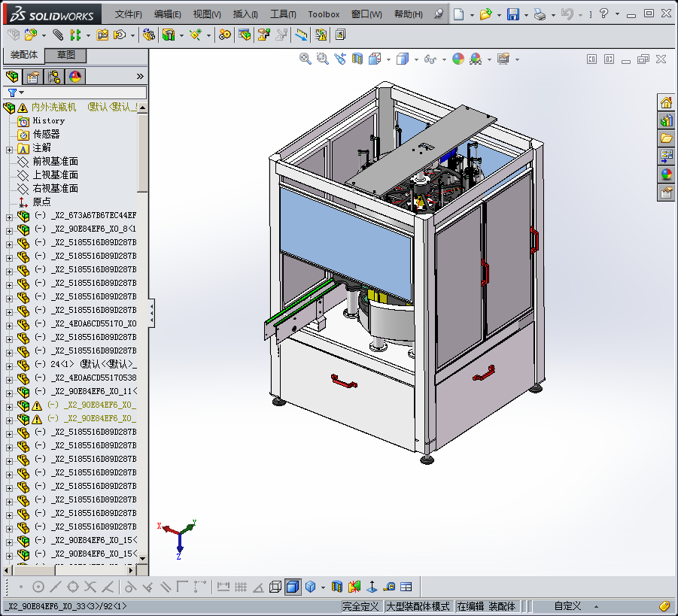
Task: Open the Hide/Show Items dropdown arrow
Action: (444, 59)
